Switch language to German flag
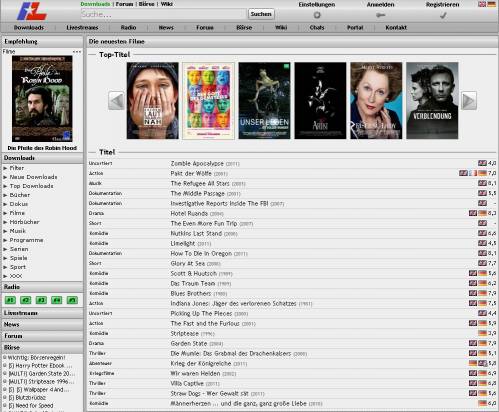Viewport: 499px width, 412px height. coord(491,4)
